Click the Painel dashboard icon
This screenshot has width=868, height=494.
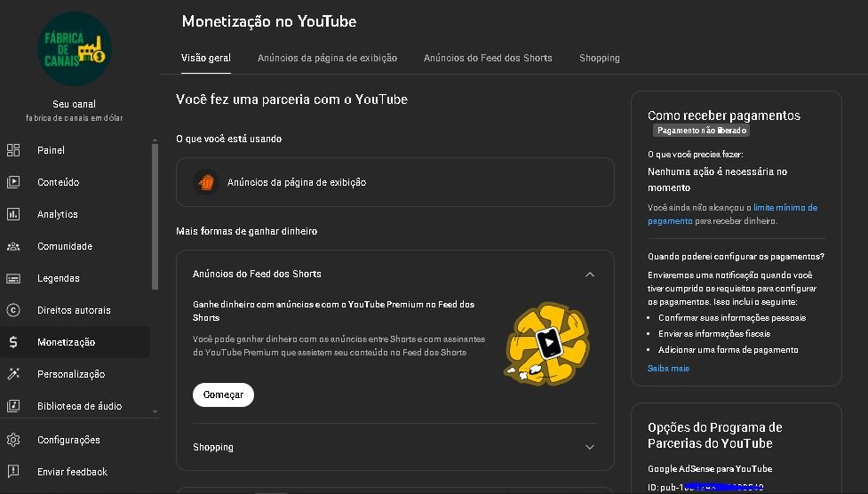pyautogui.click(x=13, y=150)
